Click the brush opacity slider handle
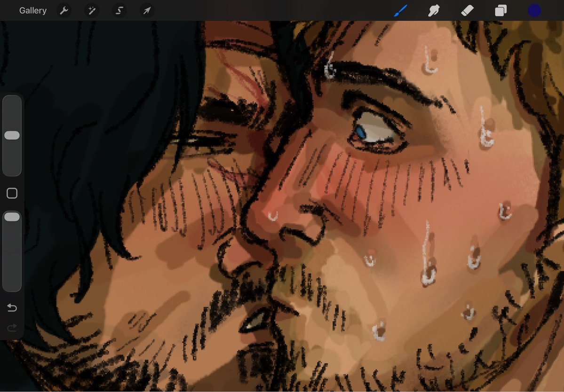The width and height of the screenshot is (564, 392). pyautogui.click(x=12, y=217)
